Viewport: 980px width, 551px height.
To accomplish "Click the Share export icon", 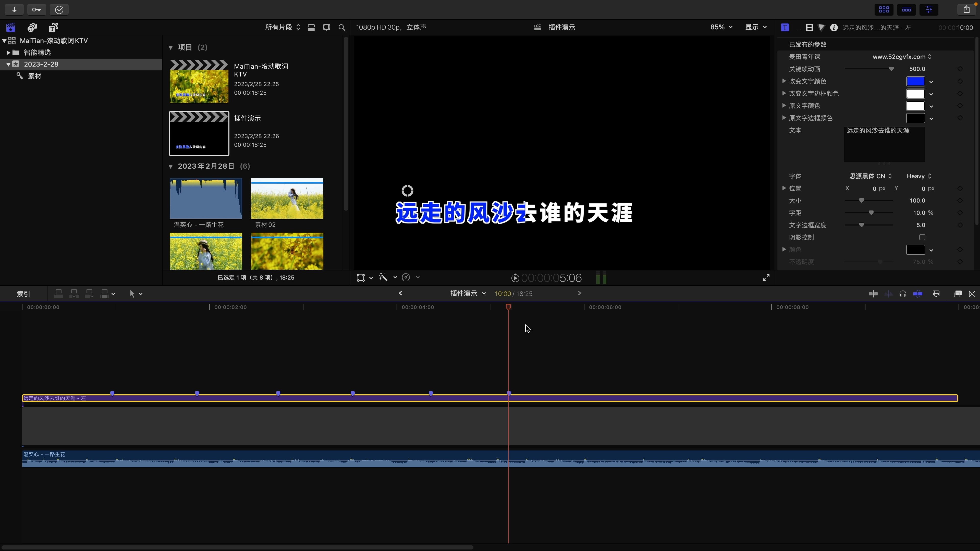I will pos(966,9).
